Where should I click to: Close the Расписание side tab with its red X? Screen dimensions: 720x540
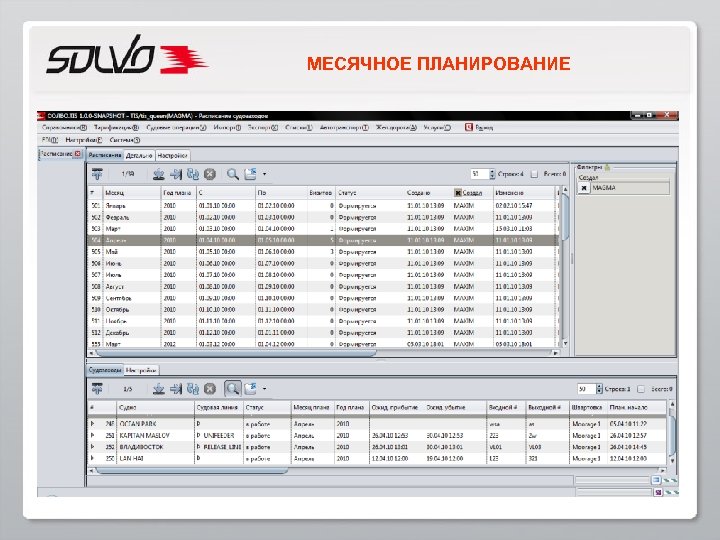(x=78, y=154)
